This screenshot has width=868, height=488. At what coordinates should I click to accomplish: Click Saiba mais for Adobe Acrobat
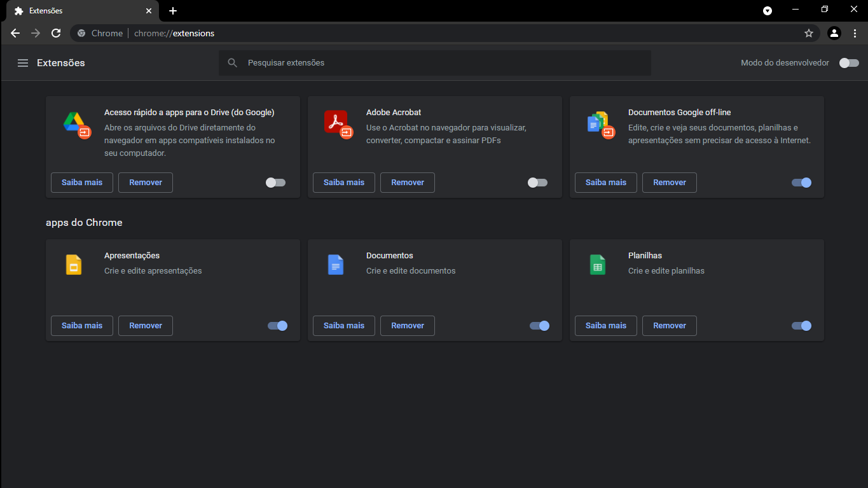click(344, 183)
